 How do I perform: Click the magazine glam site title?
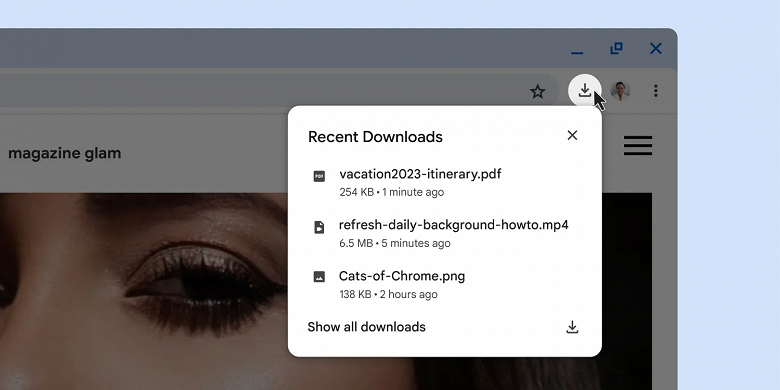tap(65, 153)
